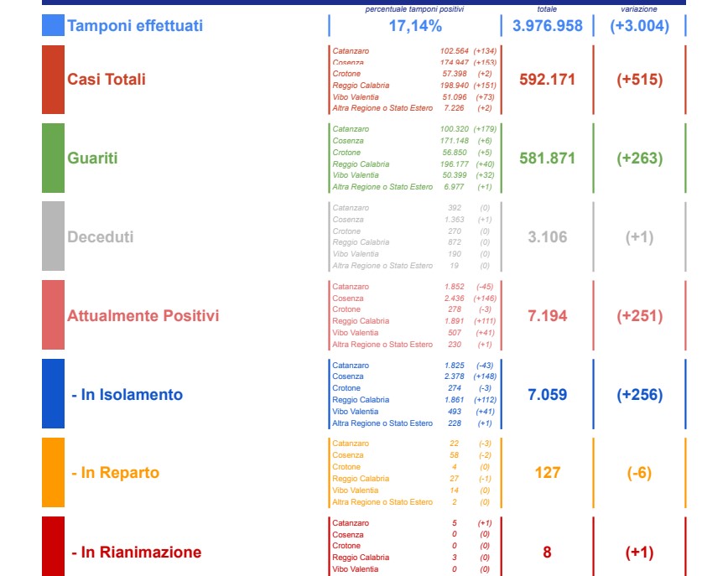Click the 7.059 In Isolamento total
This screenshot has width=728, height=576.
click(x=547, y=395)
